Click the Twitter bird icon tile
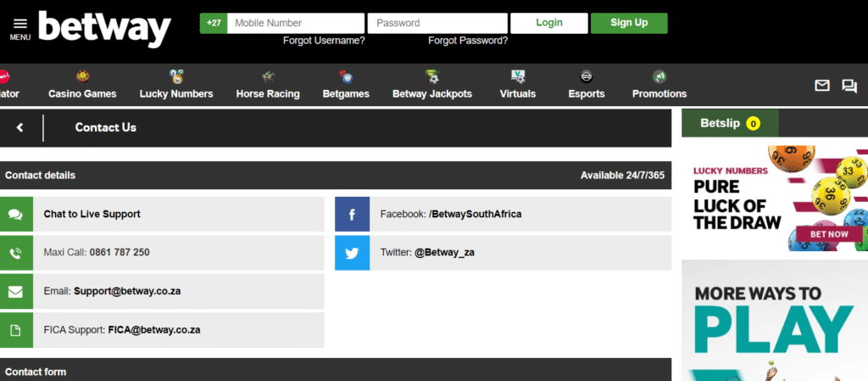 click(x=352, y=253)
